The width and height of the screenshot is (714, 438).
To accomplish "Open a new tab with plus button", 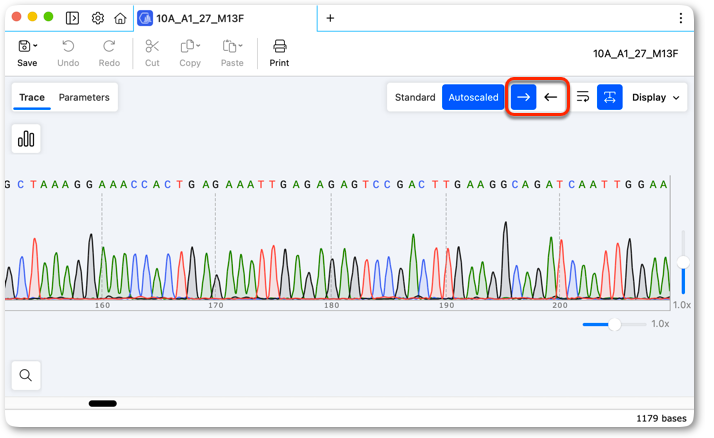I will [331, 18].
